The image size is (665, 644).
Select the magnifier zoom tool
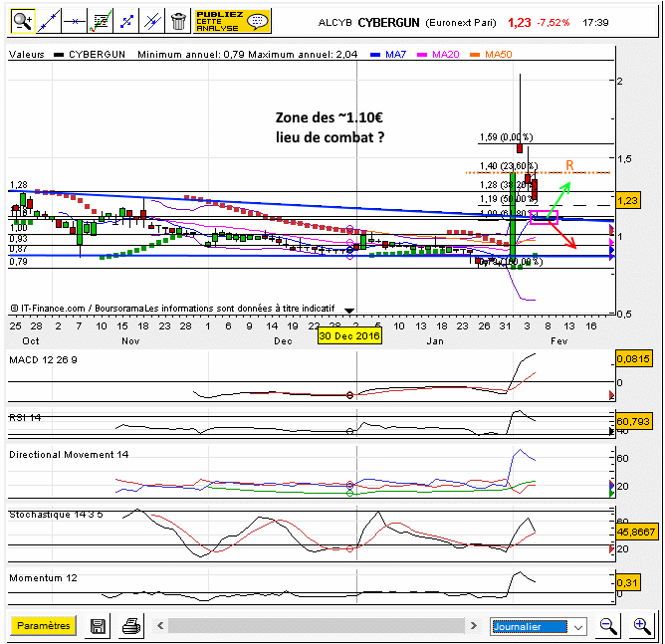[23, 21]
